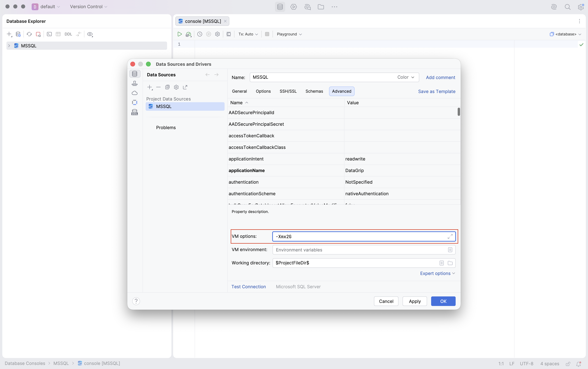Open the <database> schema selector dropdown
The width and height of the screenshot is (588, 369).
(x=565, y=34)
